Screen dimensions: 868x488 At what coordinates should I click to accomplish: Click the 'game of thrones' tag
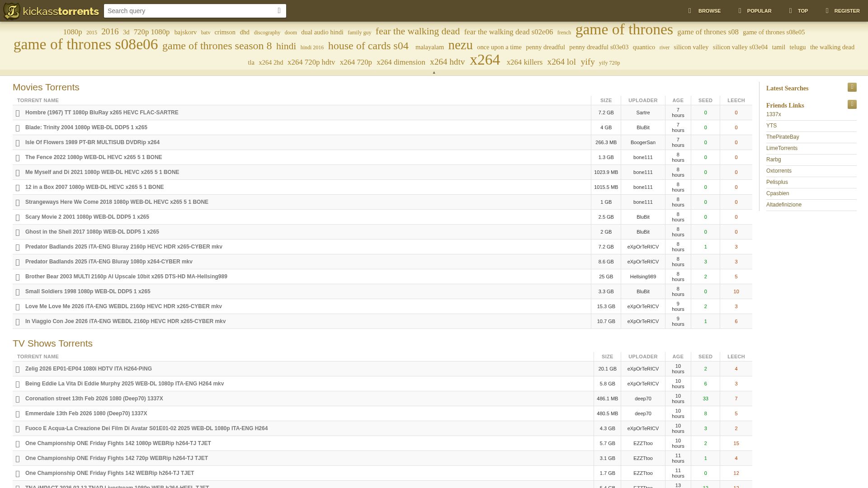(x=624, y=30)
